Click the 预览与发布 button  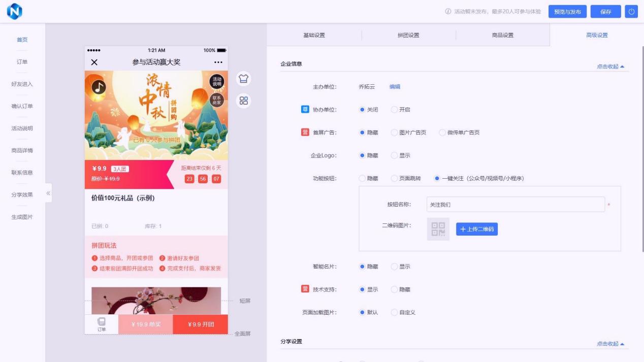coord(567,12)
